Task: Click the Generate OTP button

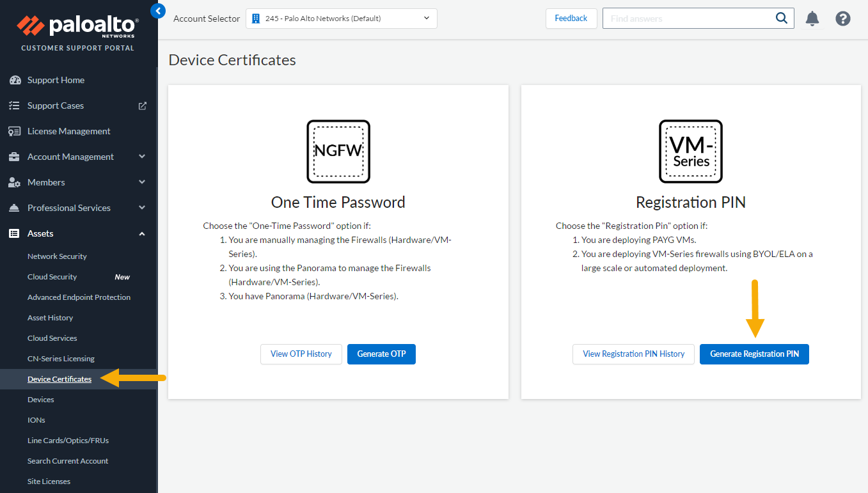Action: 381,354
